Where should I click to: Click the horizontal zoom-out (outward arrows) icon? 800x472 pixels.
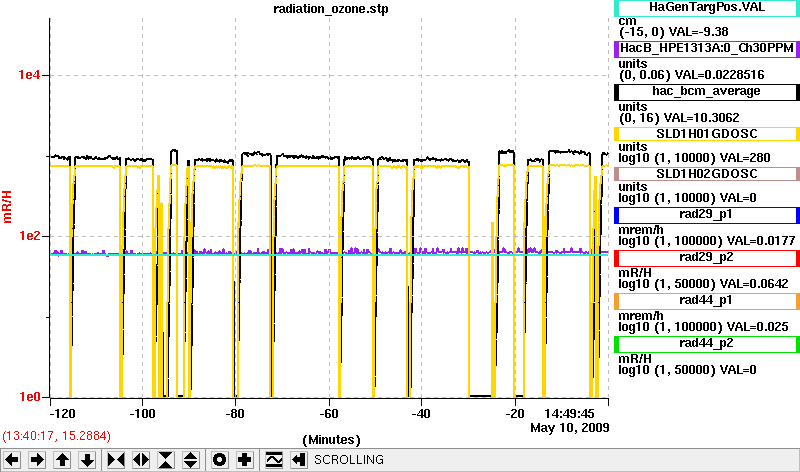(141, 460)
